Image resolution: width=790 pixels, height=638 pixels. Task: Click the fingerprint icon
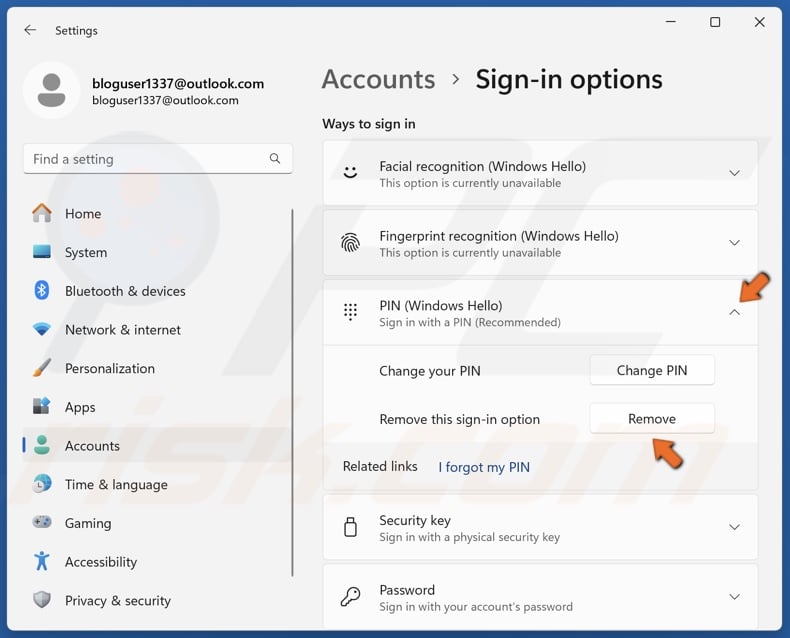pyautogui.click(x=350, y=243)
